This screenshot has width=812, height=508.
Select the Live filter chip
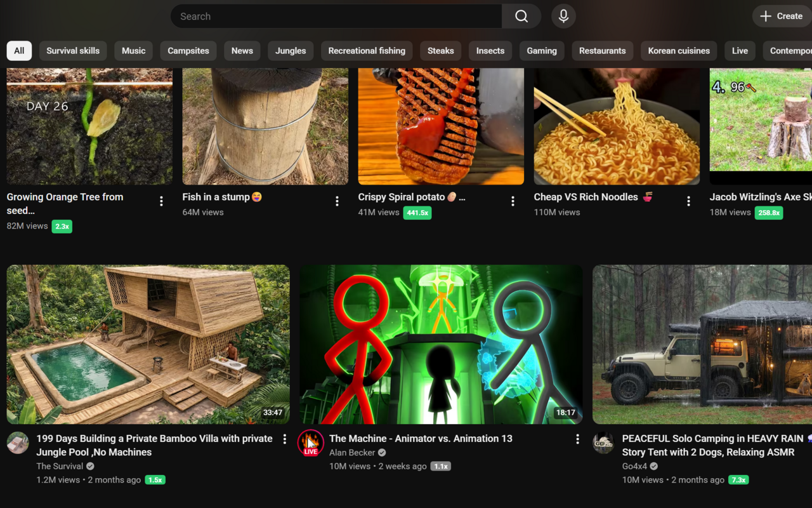(740, 51)
